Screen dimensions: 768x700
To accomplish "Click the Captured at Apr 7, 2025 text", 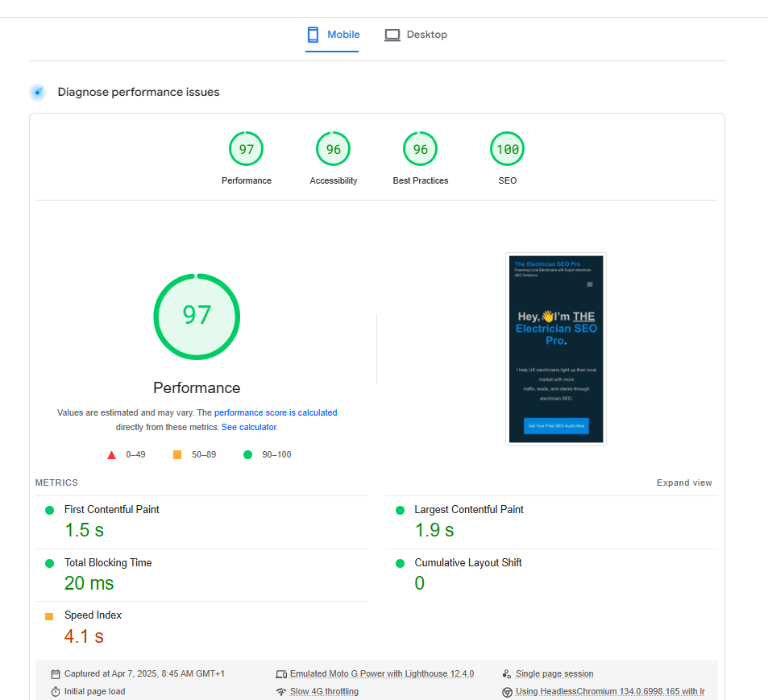I will 144,674.
